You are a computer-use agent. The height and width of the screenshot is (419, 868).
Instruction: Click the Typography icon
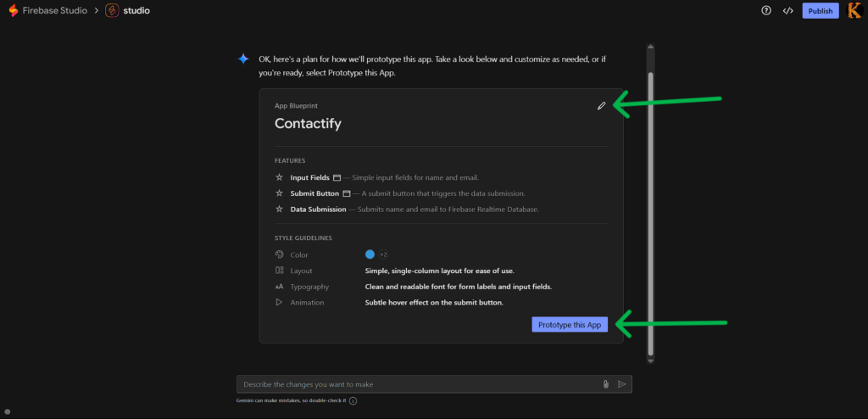[279, 287]
